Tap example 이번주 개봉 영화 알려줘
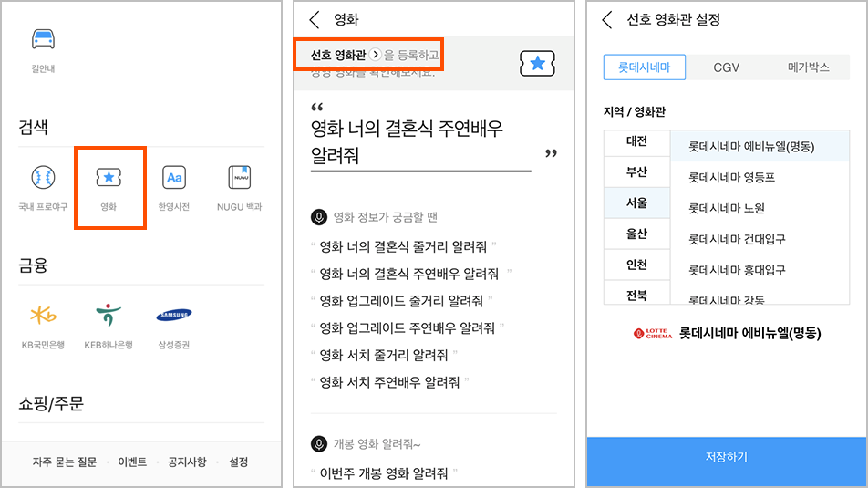The image size is (868, 488). pos(384,473)
